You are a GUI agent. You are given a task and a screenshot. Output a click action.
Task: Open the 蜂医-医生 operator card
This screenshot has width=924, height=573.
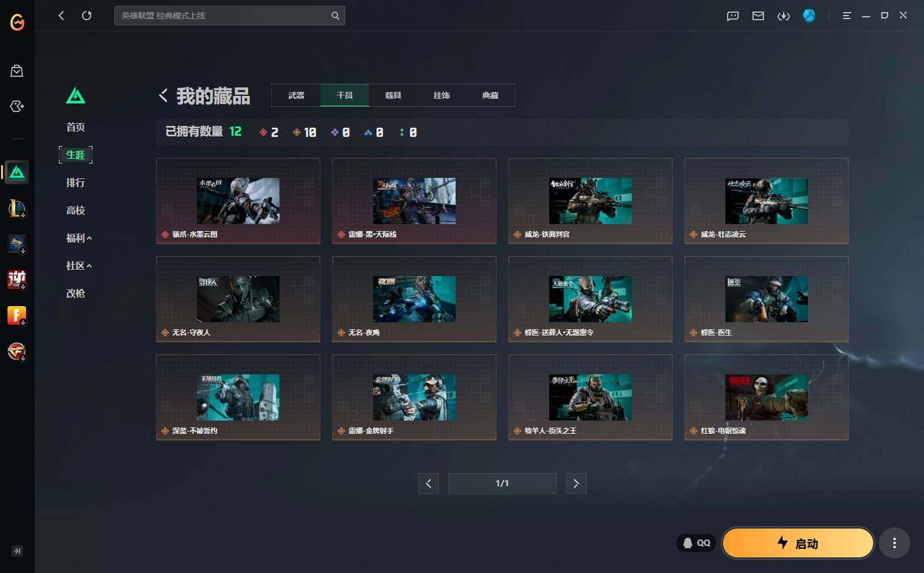click(766, 299)
